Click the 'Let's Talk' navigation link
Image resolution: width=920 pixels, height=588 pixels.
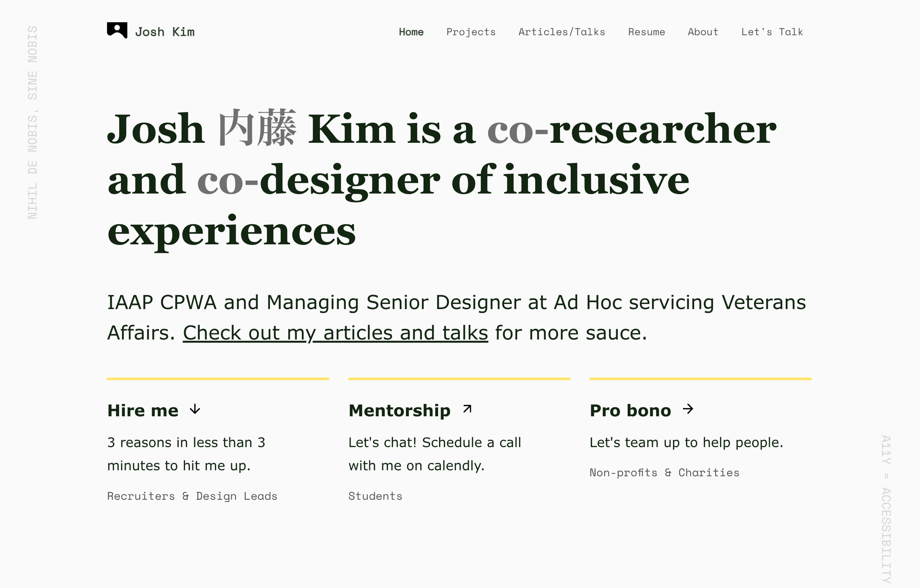(x=771, y=31)
